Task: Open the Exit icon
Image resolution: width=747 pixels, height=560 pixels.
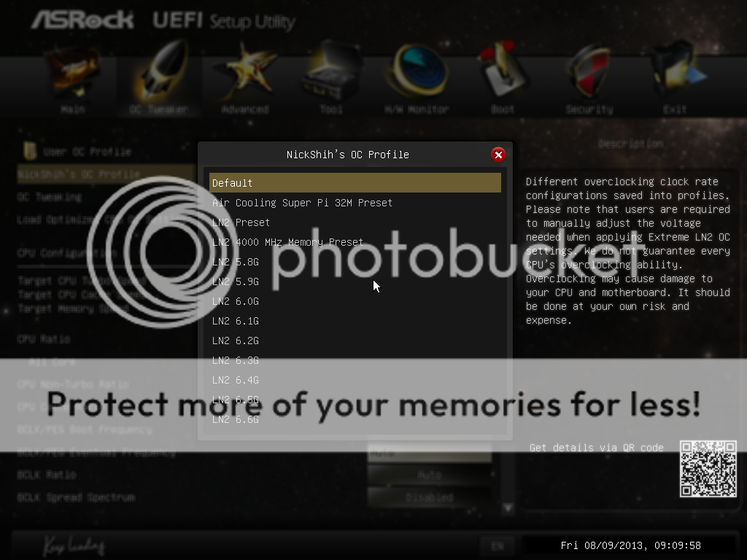Action: click(676, 71)
